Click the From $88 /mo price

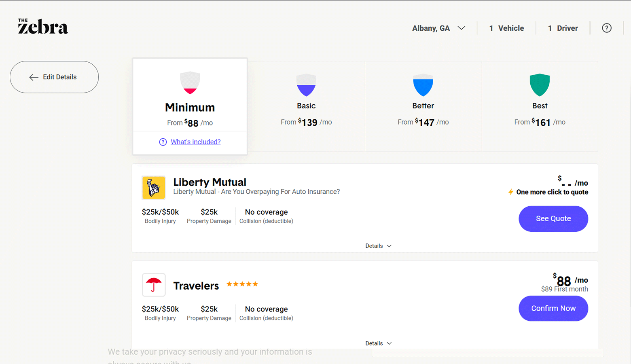(x=190, y=123)
